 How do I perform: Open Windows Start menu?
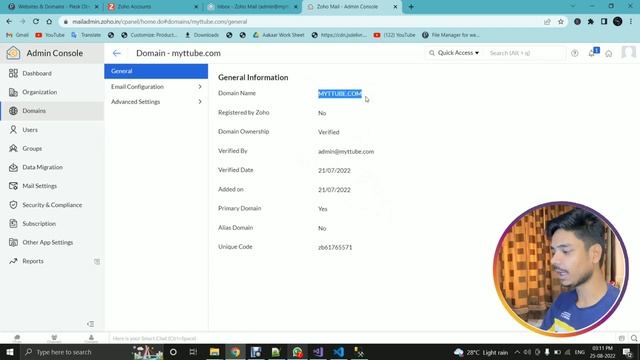click(9, 352)
